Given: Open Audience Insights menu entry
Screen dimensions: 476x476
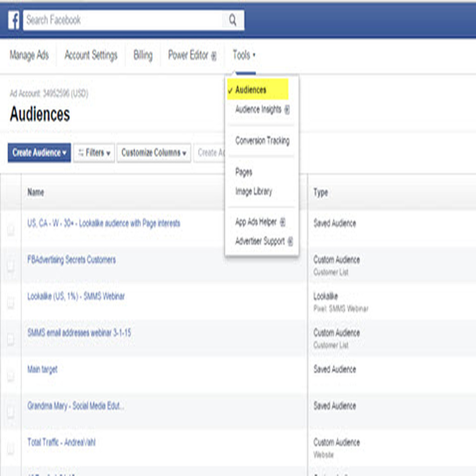Looking at the screenshot, I should 262,109.
